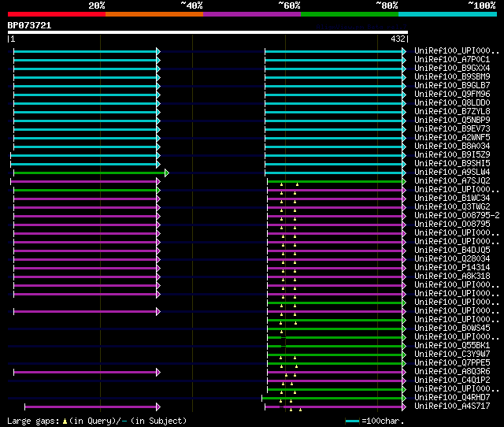Viewport: 504px width, 427px height.
Task: Click the UniRef100_Q4RHD7 label
Action: (453, 397)
